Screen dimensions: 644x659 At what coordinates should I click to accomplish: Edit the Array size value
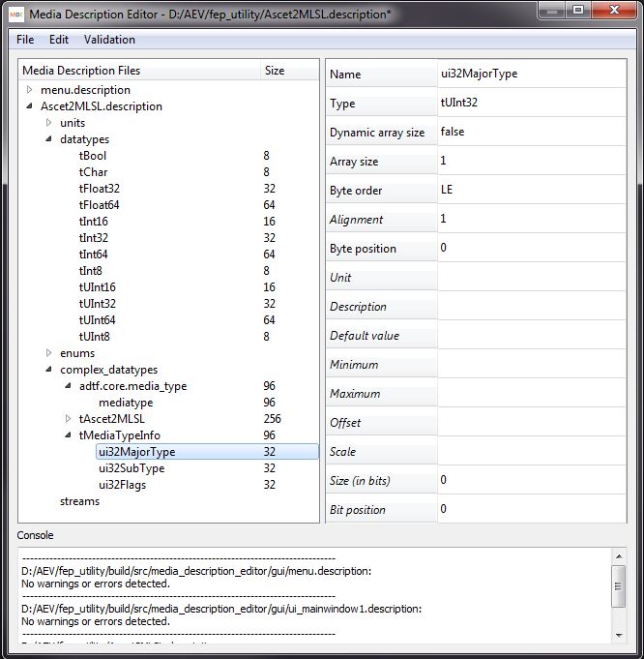pyautogui.click(x=532, y=161)
